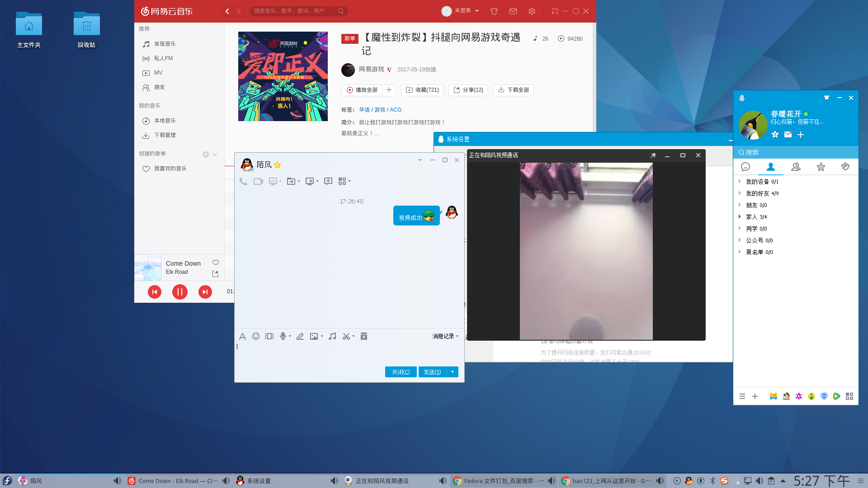Click the 播放全部 play all button
Screen dimensions: 868x488
[363, 90]
